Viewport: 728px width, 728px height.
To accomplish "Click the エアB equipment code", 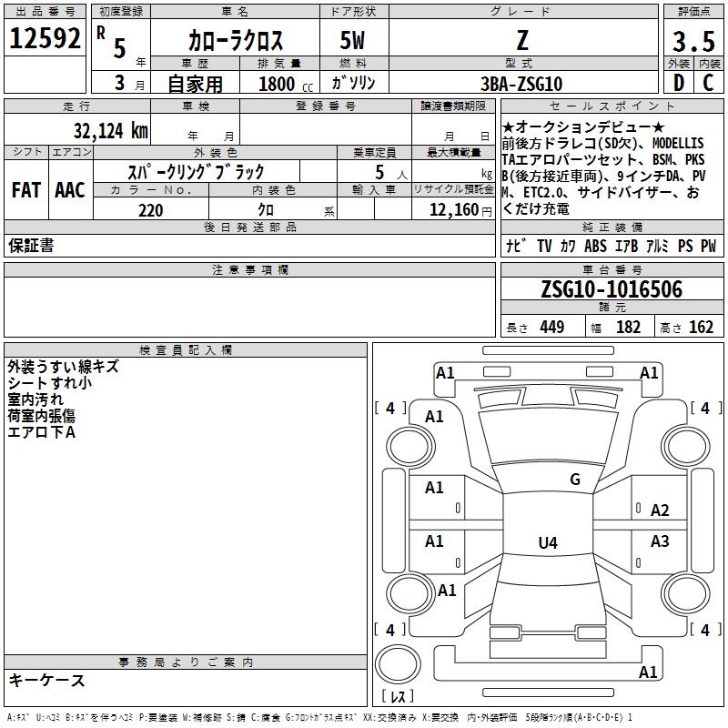I will pos(626,246).
